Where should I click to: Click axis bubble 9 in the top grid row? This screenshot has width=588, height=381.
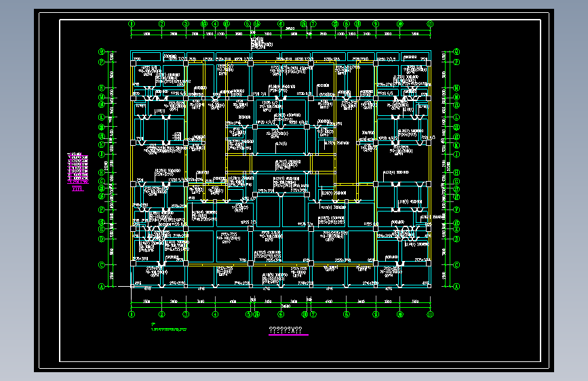[376, 24]
